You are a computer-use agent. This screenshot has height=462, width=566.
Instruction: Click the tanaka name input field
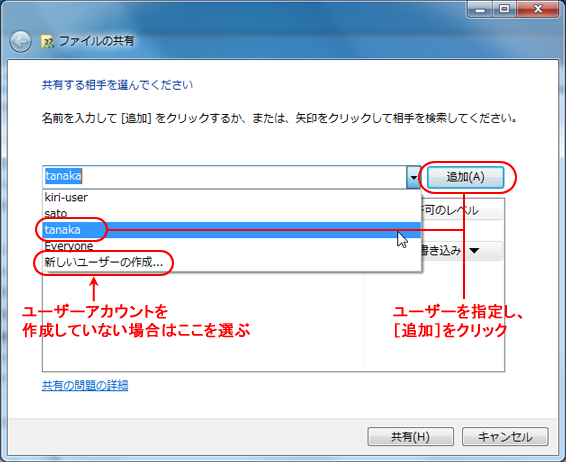(225, 177)
